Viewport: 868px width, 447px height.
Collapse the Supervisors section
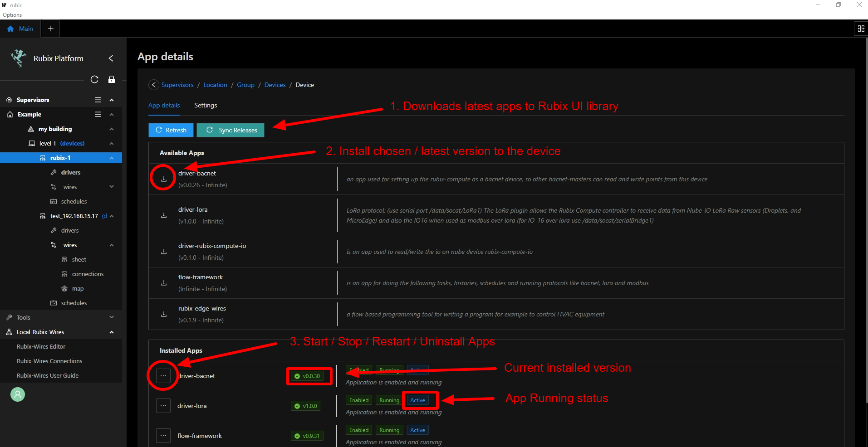[112, 100]
